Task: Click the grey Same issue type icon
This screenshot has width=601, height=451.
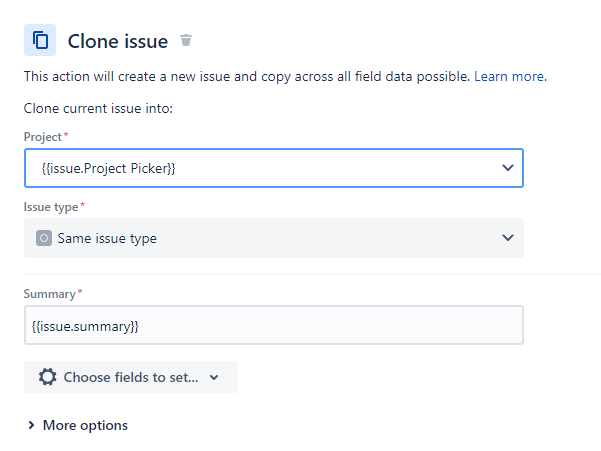Action: click(x=44, y=238)
